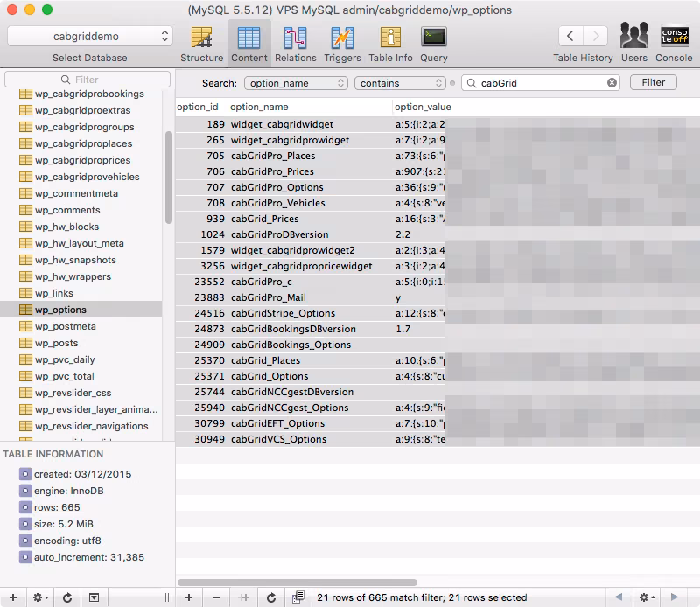Click the horizontal content scrollbar
The width and height of the screenshot is (700, 607).
(297, 582)
